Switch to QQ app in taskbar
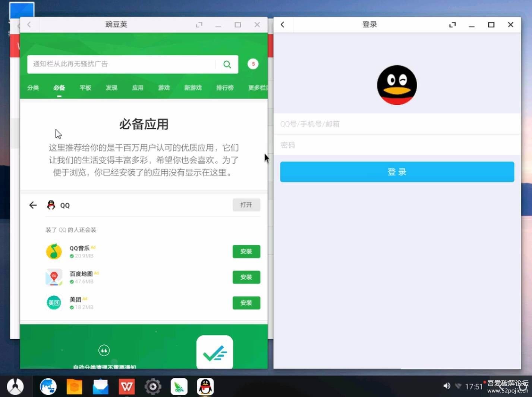The width and height of the screenshot is (532, 397). 205,387
